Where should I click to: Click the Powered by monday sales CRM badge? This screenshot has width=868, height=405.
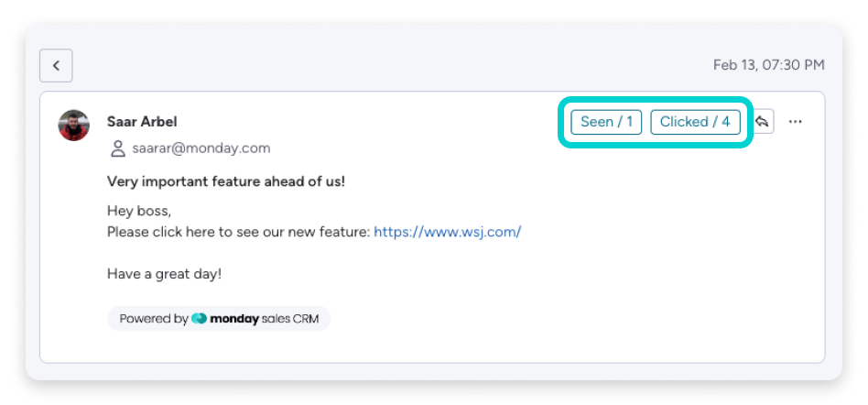(x=219, y=319)
